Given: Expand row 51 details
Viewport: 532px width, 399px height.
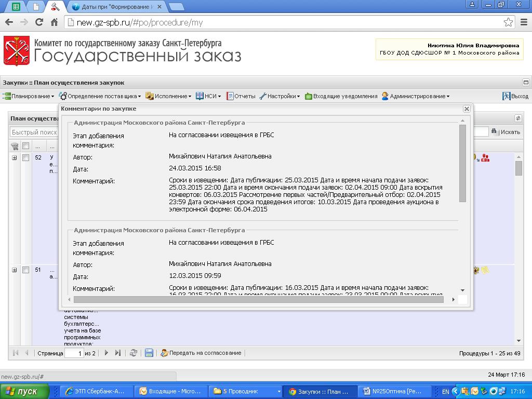Looking at the screenshot, I should (14, 270).
